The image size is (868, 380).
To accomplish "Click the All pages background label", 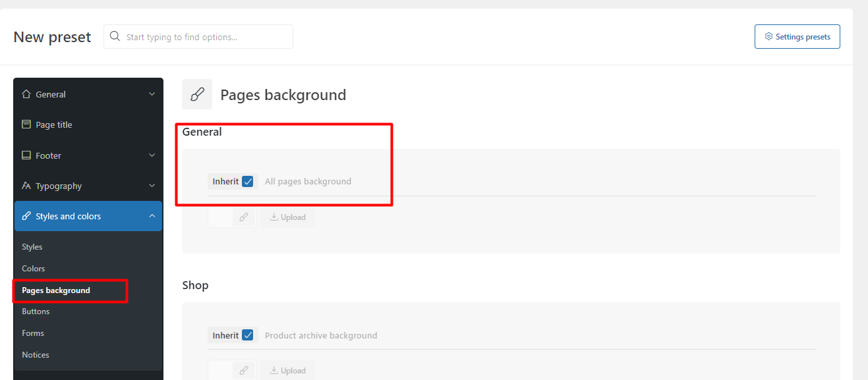I will click(x=308, y=181).
